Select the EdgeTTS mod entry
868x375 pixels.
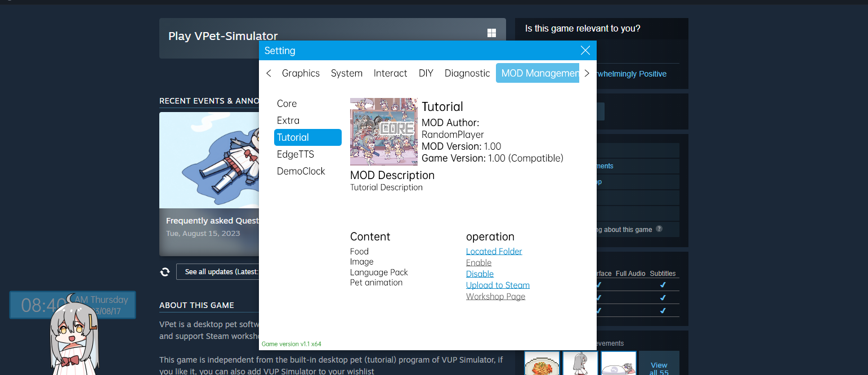308,154
